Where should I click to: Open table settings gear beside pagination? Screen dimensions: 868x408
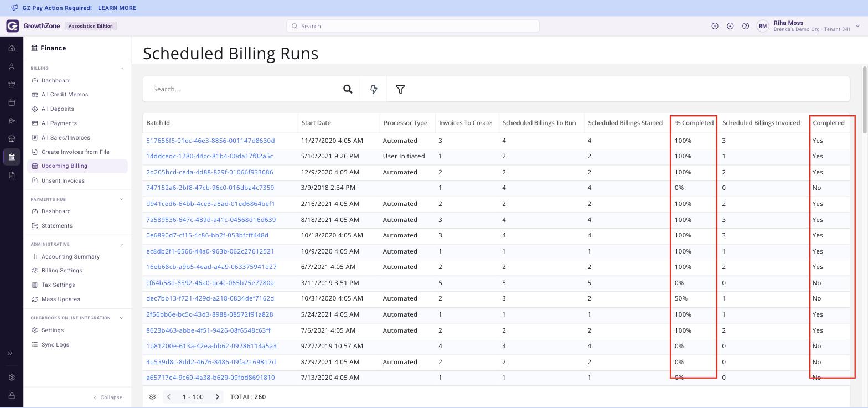(x=152, y=397)
